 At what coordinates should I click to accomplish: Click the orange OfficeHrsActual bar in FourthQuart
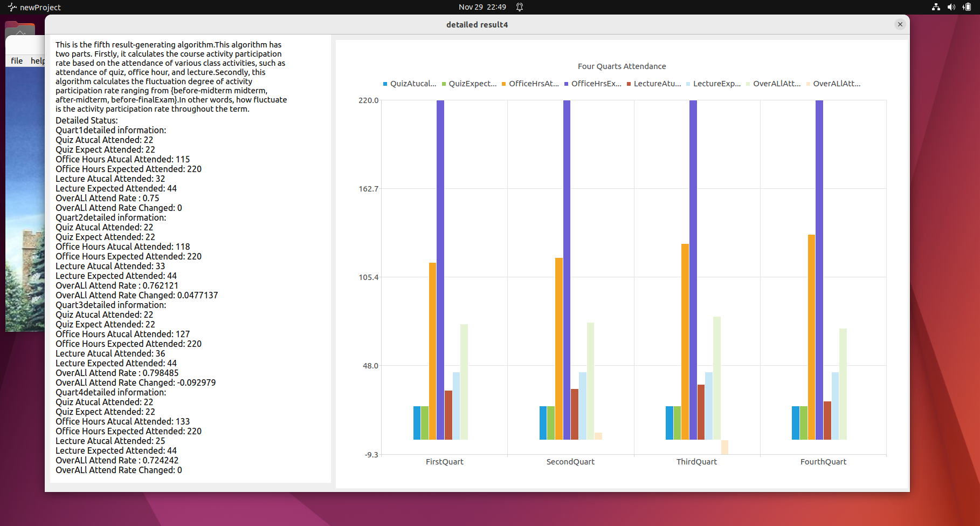(811, 337)
